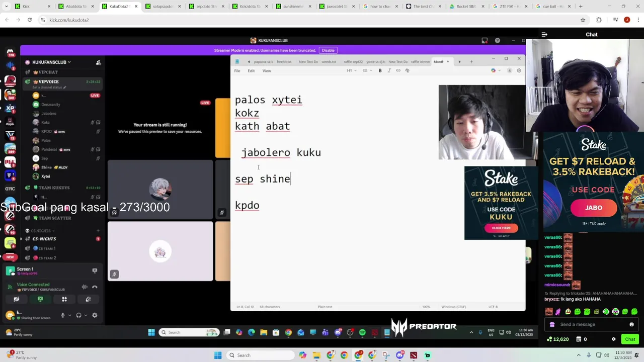Open Notepad list style dropdown
This screenshot has height=362, width=644.
click(367, 70)
